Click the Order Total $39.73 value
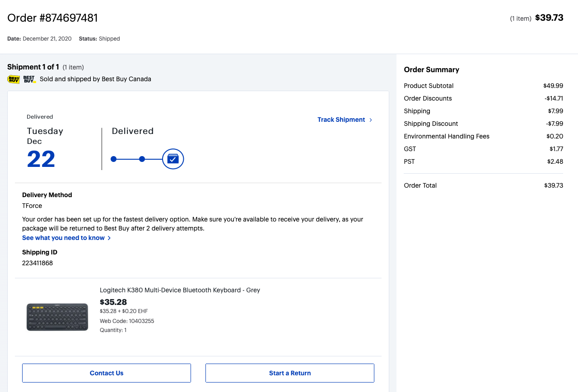 [x=554, y=185]
